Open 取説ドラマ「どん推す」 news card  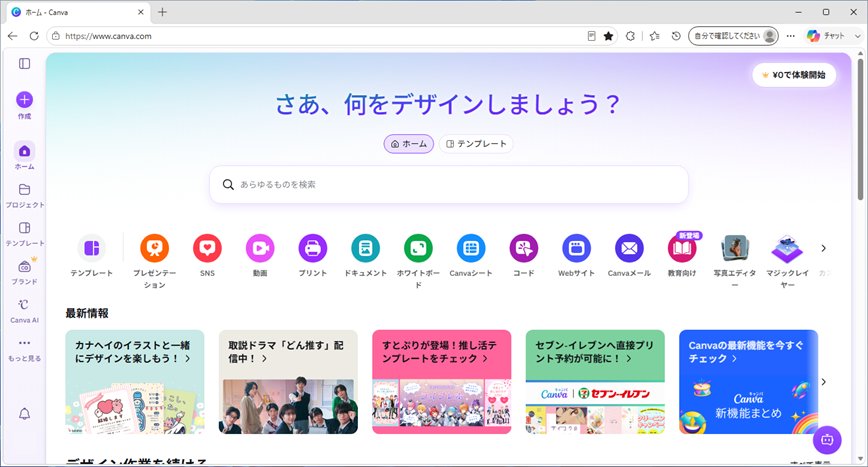(288, 382)
